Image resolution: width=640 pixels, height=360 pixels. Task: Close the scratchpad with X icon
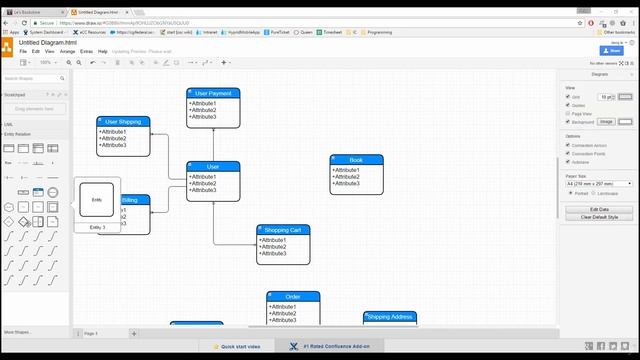[66, 95]
